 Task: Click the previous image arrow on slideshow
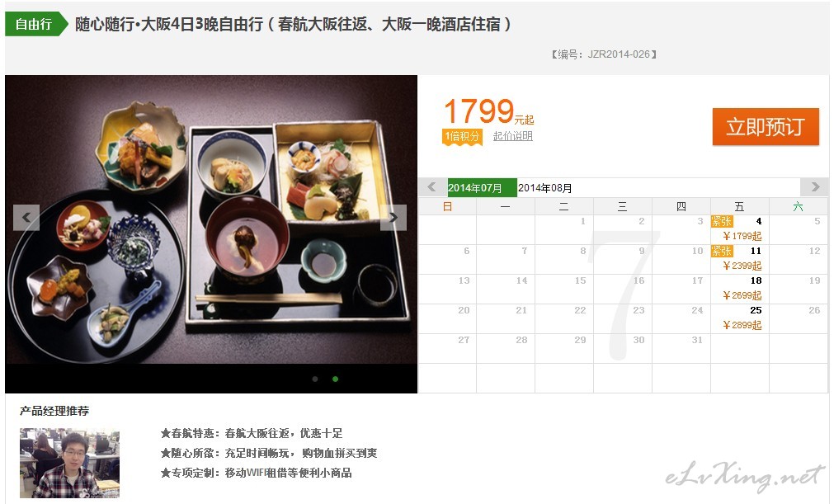[26, 218]
